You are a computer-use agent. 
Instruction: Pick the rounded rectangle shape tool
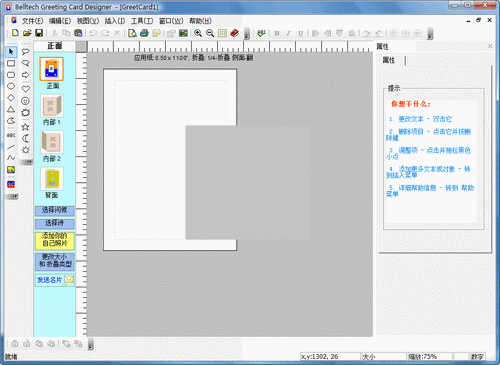click(x=11, y=75)
